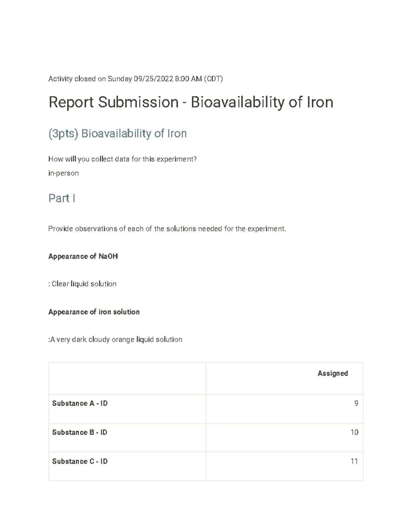Click the 'dark cloudy orange liquid solution' answer
This screenshot has height=532, width=411.
coord(116,340)
